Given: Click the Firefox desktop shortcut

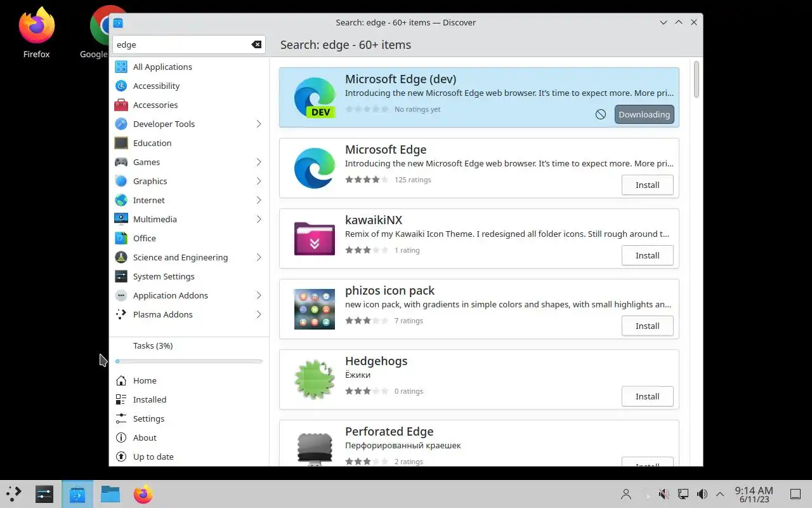Looking at the screenshot, I should (x=36, y=33).
